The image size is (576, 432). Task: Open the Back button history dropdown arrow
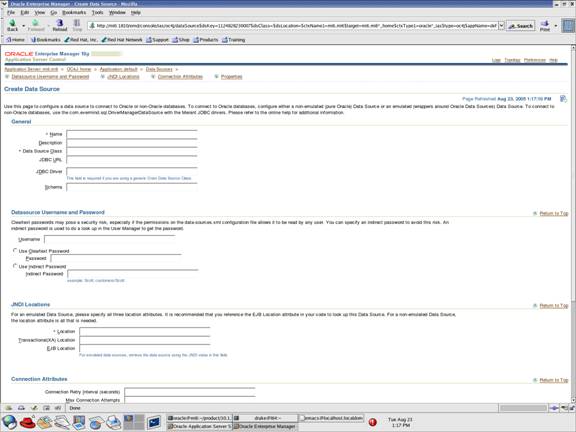point(24,26)
